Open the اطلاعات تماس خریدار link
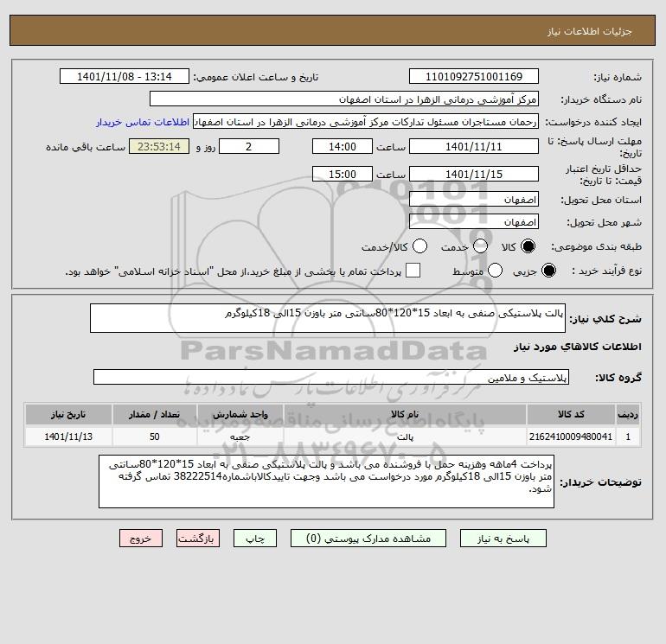Image resolution: width=666 pixels, height=644 pixels. [x=143, y=122]
